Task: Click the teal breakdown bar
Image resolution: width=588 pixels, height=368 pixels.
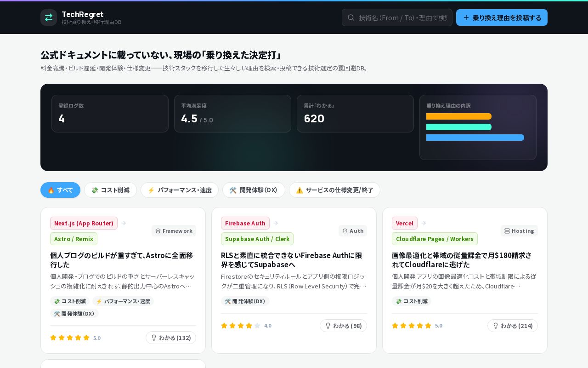Action: (459, 127)
